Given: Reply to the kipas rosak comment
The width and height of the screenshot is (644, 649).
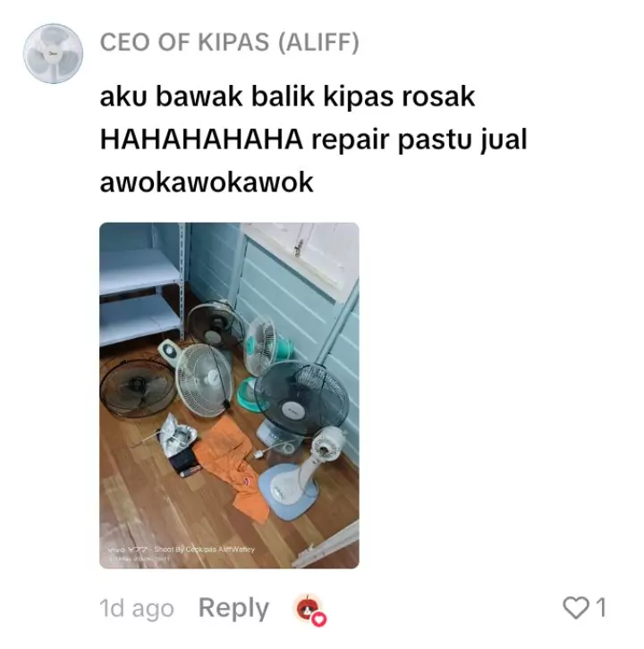Looking at the screenshot, I should pos(233,609).
